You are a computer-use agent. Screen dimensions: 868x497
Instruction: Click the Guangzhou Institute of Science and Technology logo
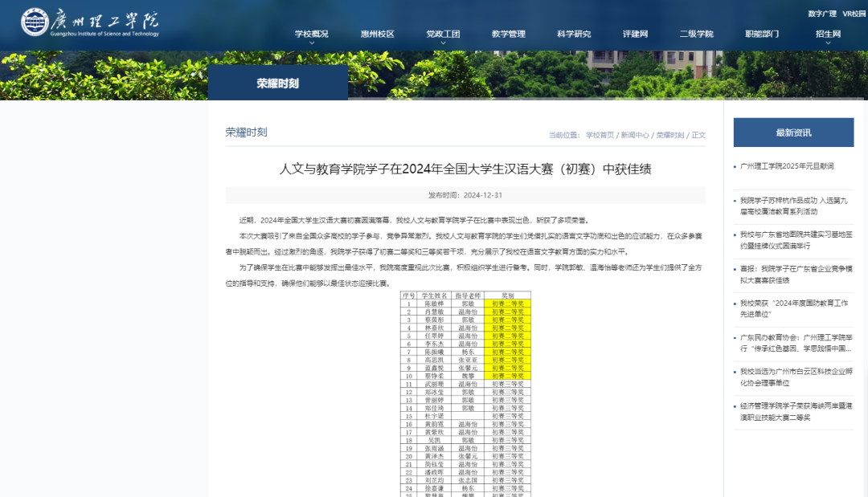[90, 22]
